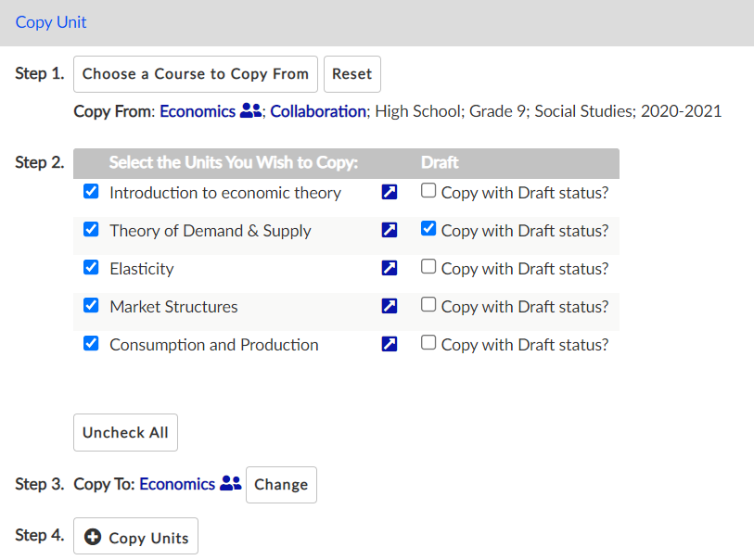Click the Copy Unit header title
The height and width of the screenshot is (560, 754).
tap(51, 22)
